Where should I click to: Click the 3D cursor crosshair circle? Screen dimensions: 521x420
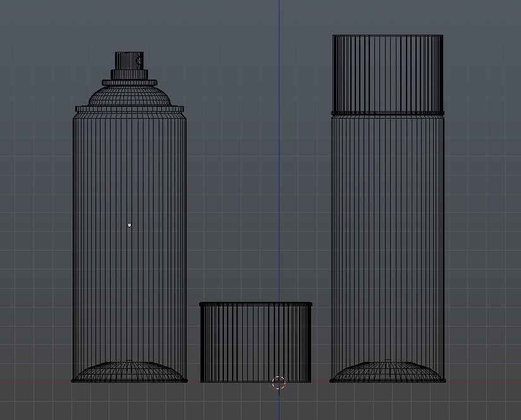[x=279, y=383]
